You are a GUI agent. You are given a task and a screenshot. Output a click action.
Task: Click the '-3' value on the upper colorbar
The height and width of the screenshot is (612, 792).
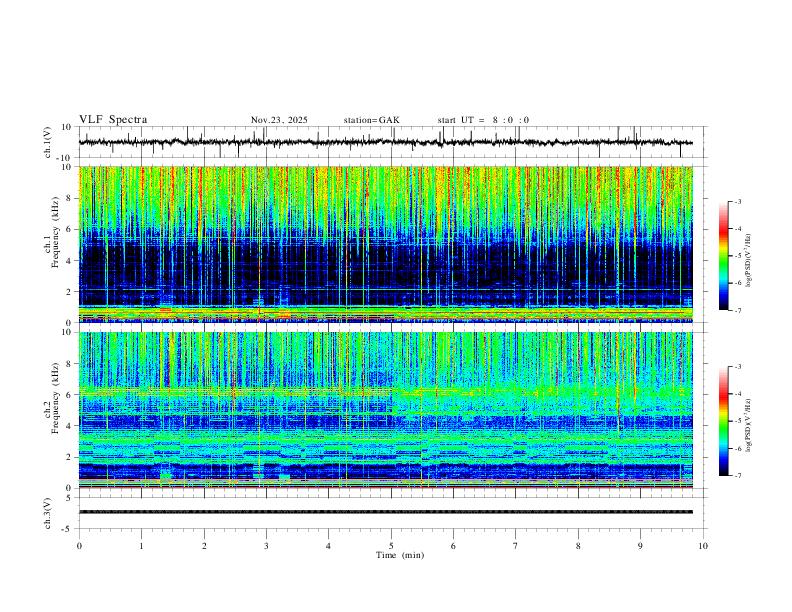pyautogui.click(x=737, y=201)
